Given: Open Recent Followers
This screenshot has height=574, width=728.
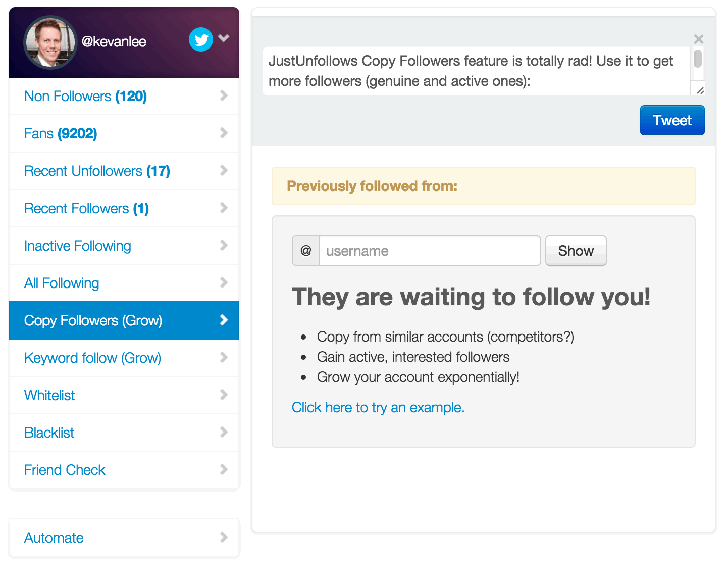Looking at the screenshot, I should [x=86, y=208].
